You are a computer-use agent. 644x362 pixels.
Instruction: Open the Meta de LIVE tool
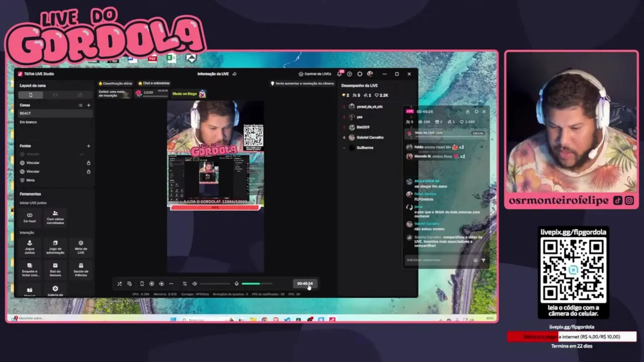coord(81,246)
